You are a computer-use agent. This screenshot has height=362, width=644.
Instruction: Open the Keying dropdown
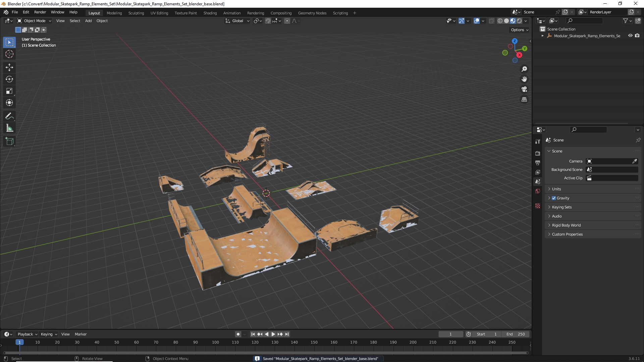coord(49,334)
